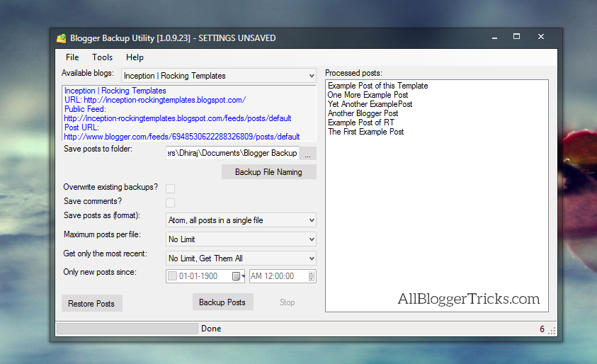
Task: Open the File menu
Action: (72, 57)
